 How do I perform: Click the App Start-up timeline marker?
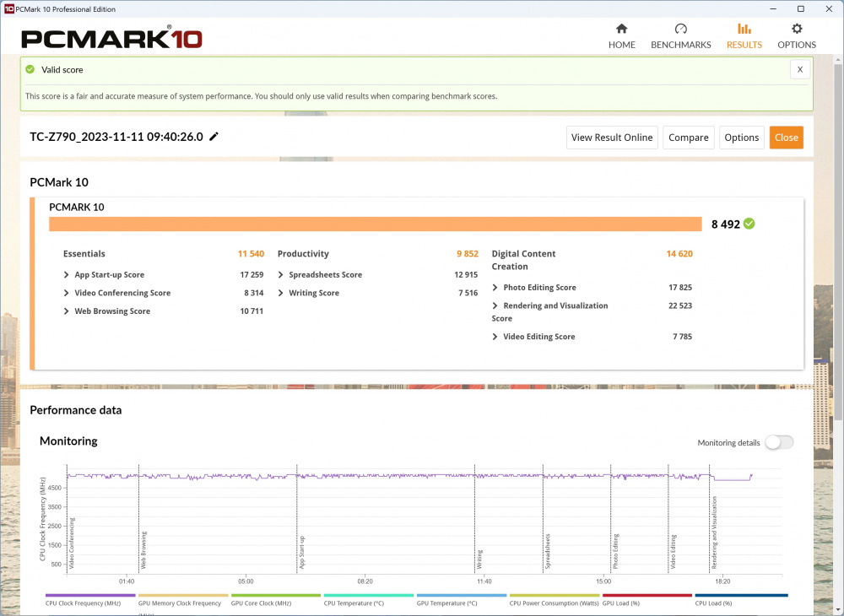302,552
